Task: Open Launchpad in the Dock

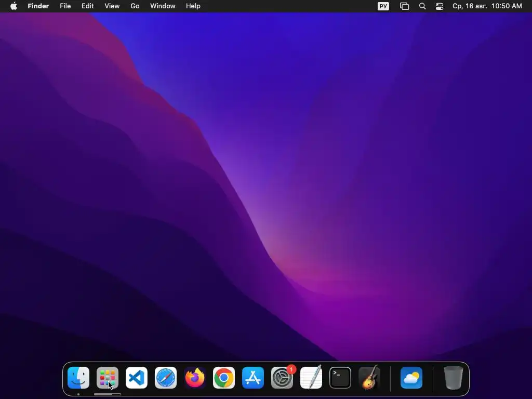Action: (x=108, y=378)
